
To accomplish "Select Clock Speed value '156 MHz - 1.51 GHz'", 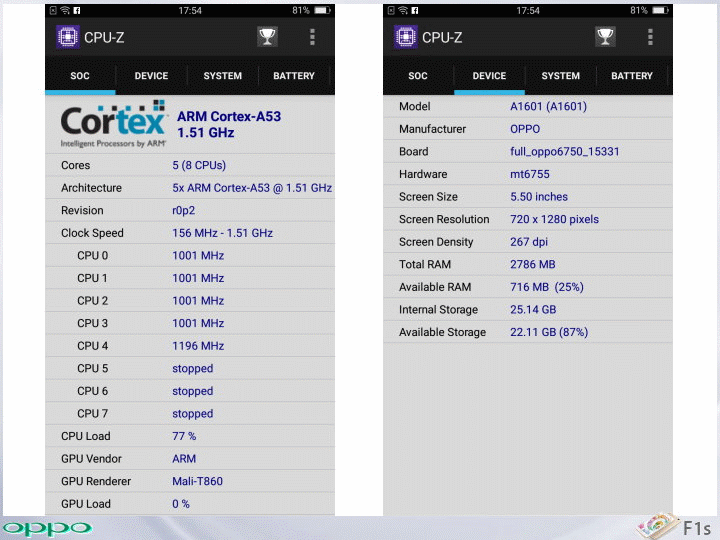I will (x=222, y=233).
